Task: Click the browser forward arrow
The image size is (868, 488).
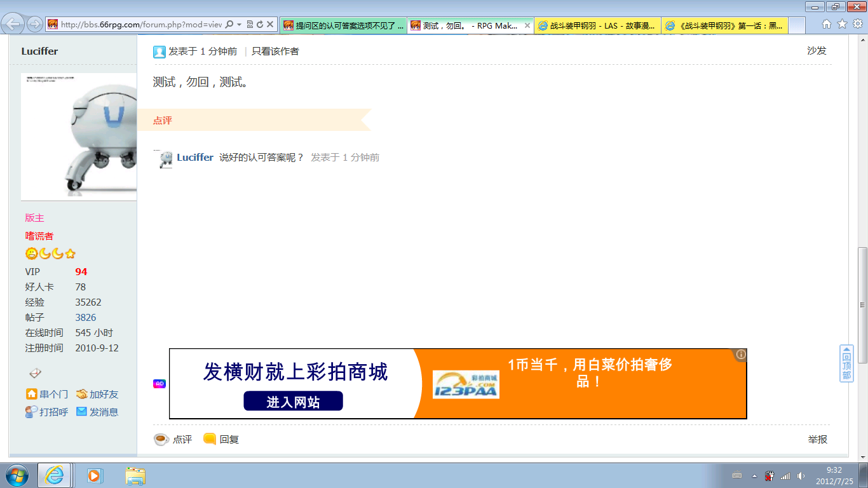Action: pos(34,24)
